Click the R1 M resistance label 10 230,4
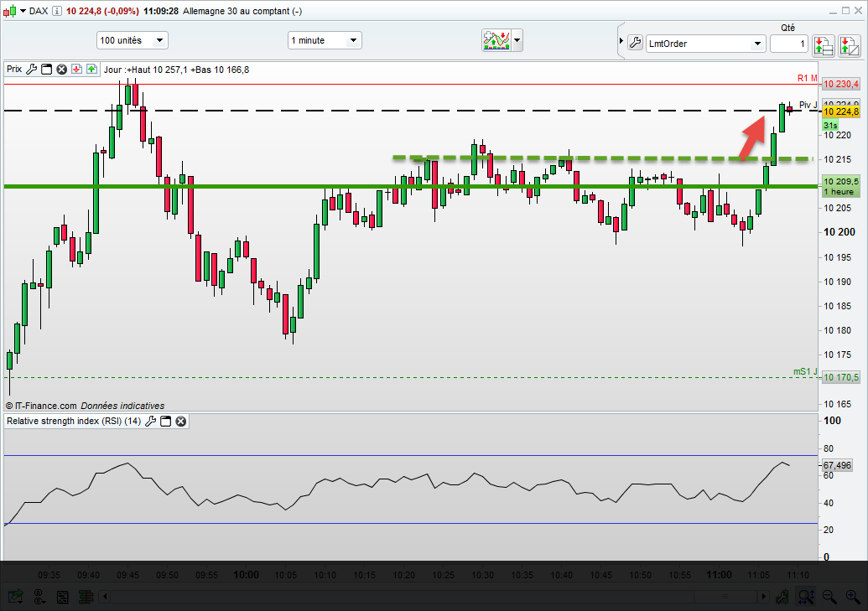The image size is (868, 611). coord(840,84)
